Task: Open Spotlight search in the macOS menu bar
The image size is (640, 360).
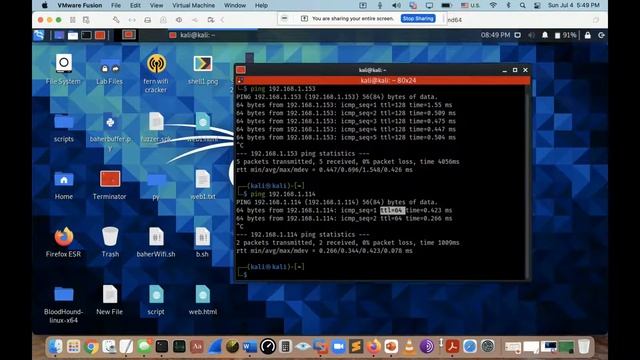Action: 522,5
